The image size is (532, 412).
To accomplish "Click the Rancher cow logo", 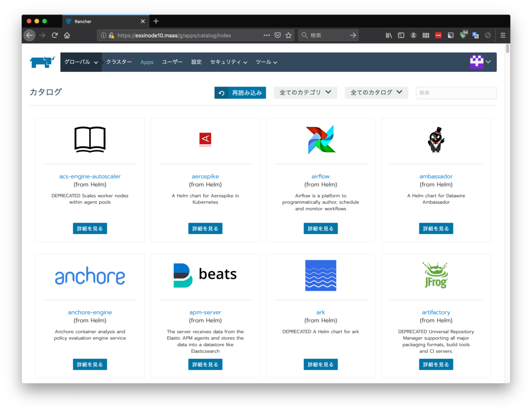I will (x=43, y=62).
